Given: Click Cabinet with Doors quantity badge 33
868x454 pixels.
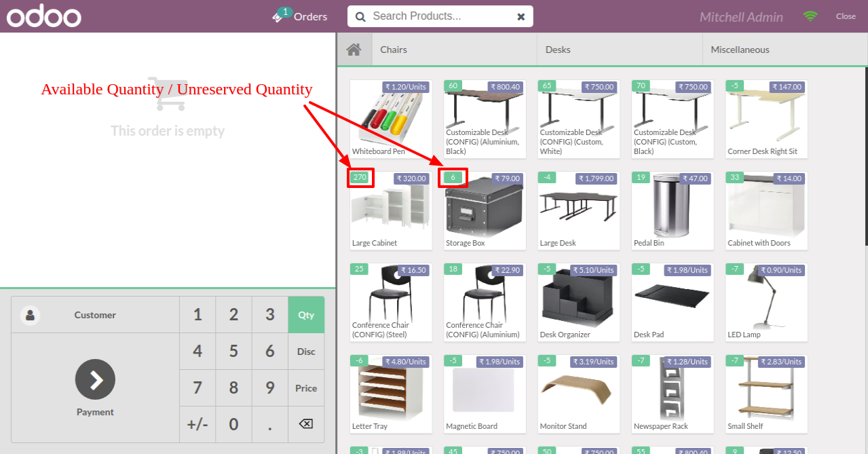Looking at the screenshot, I should click(x=735, y=177).
